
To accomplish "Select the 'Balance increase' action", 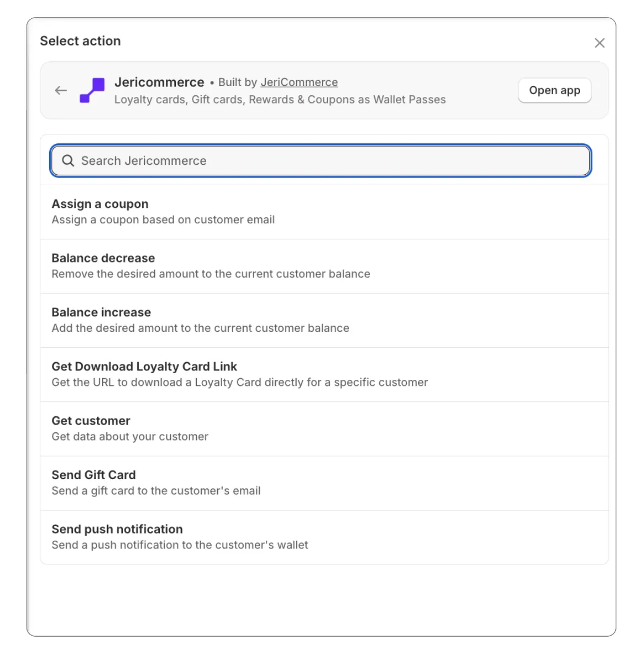I will click(x=101, y=312).
